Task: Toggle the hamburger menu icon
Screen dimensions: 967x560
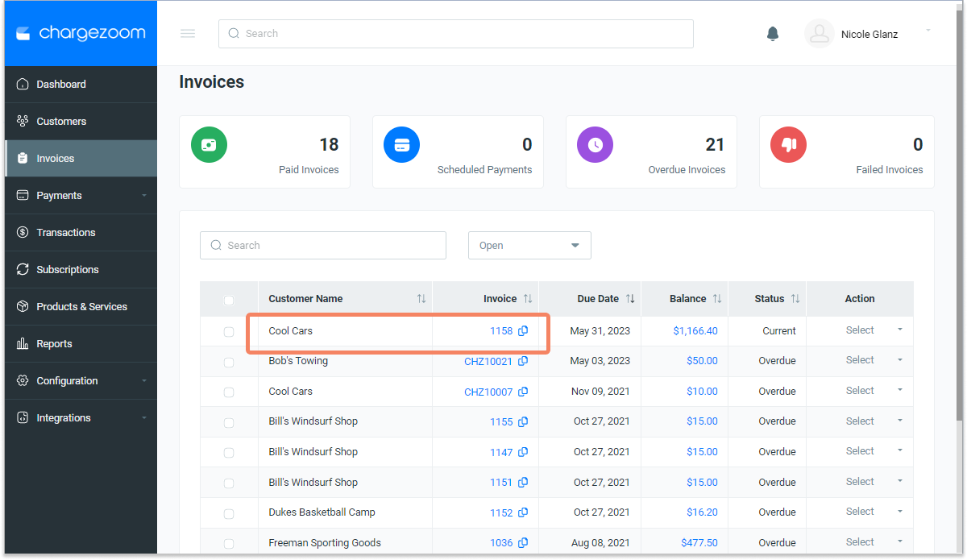Action: [188, 34]
